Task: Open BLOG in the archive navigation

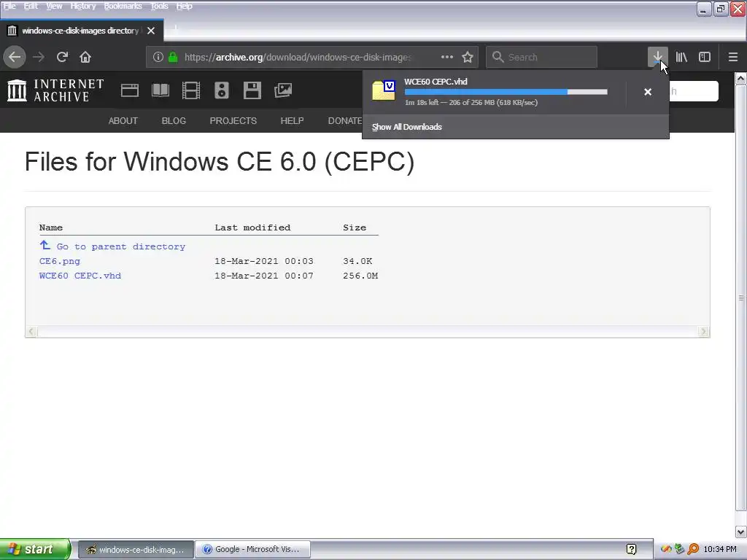Action: pyautogui.click(x=174, y=121)
